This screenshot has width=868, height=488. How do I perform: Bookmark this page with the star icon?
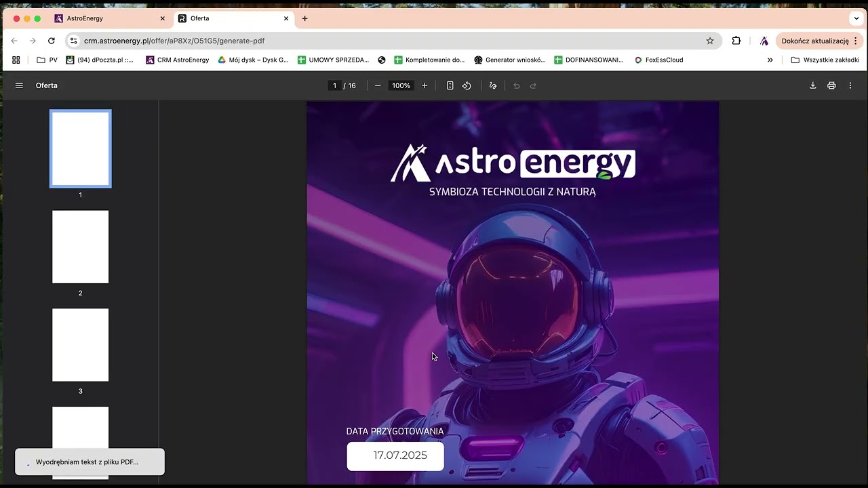click(710, 41)
